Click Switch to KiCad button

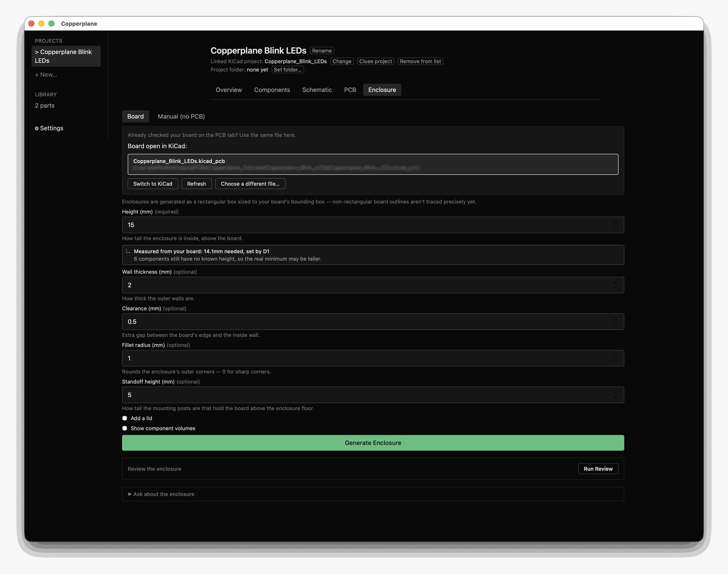[153, 184]
